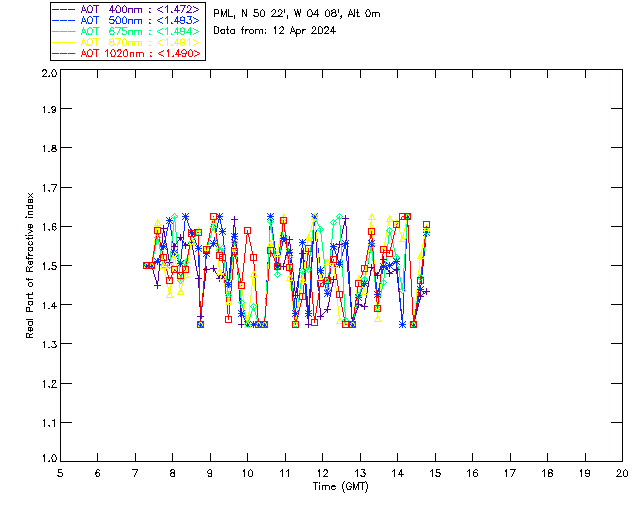Click the purple dashed line sample in legend
The image size is (640, 512).
(64, 9)
